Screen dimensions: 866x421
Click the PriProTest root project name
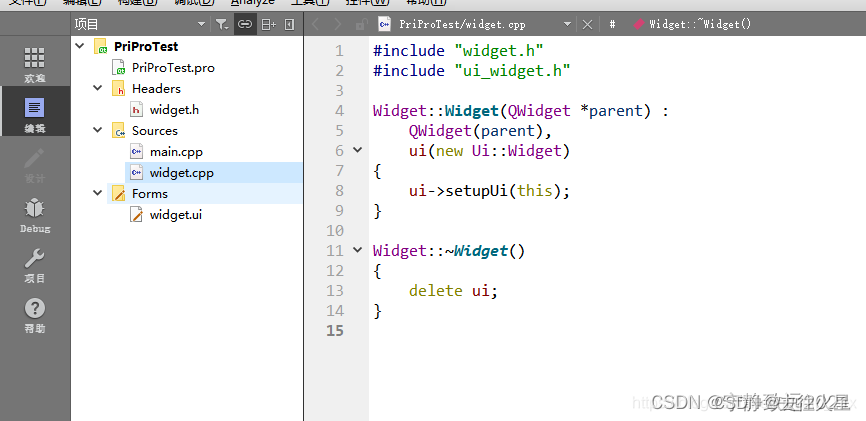point(146,46)
